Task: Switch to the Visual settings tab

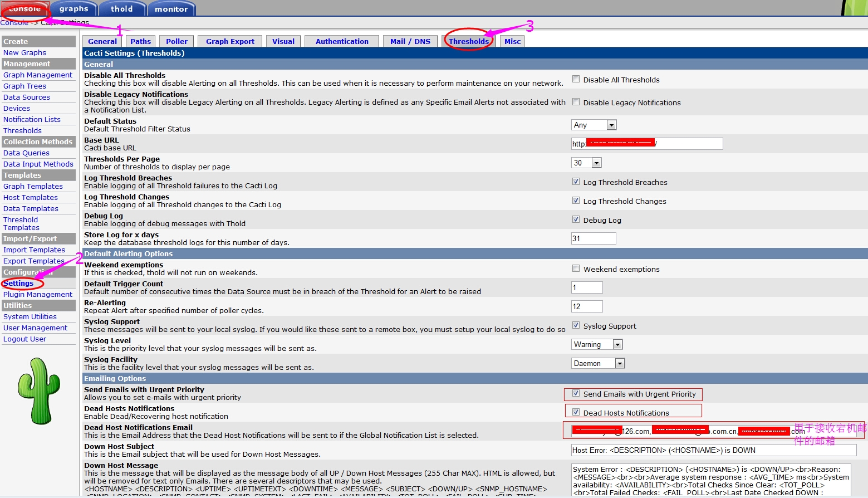Action: click(283, 41)
